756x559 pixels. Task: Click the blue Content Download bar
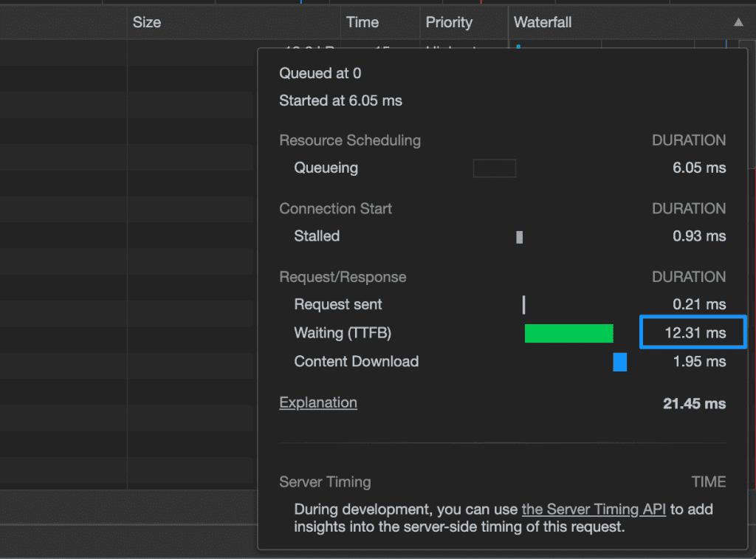click(x=619, y=362)
